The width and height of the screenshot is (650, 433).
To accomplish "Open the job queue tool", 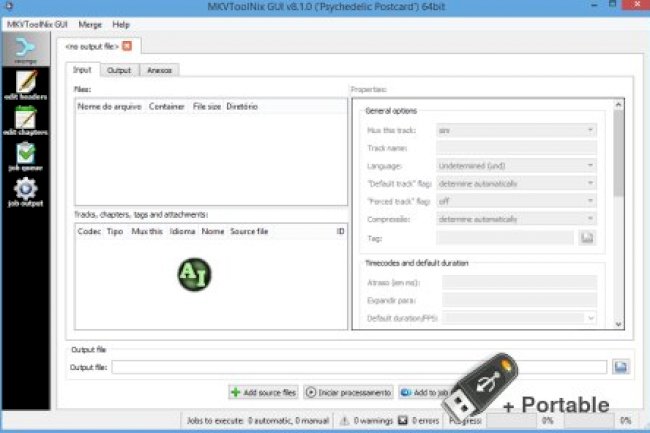I will click(x=26, y=156).
